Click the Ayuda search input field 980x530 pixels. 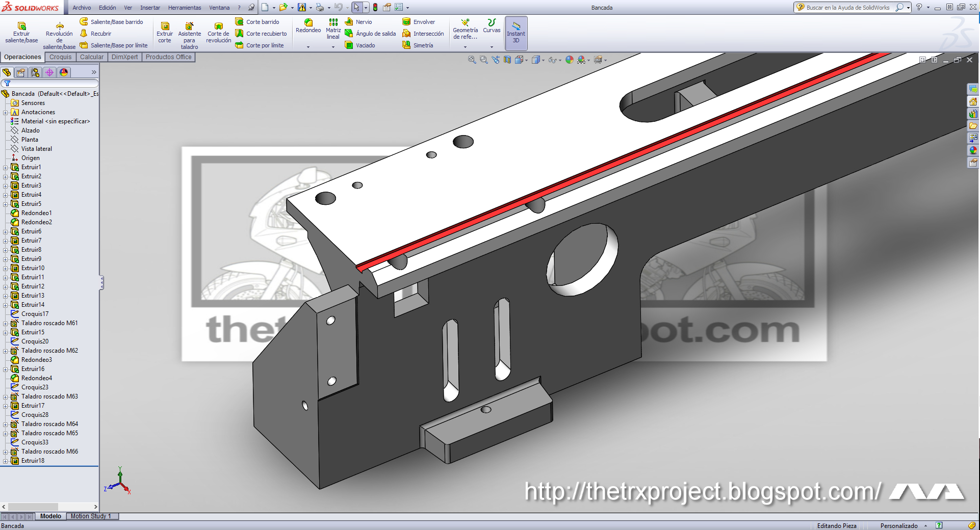tap(847, 8)
